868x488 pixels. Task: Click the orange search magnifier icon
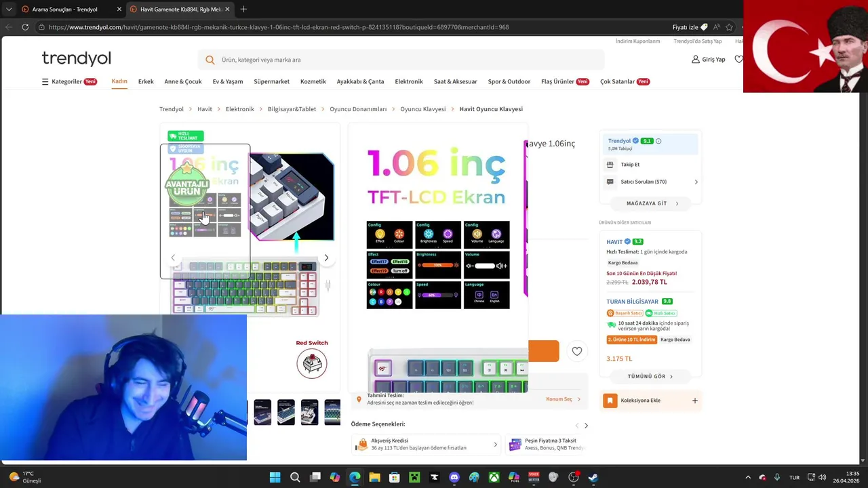210,60
